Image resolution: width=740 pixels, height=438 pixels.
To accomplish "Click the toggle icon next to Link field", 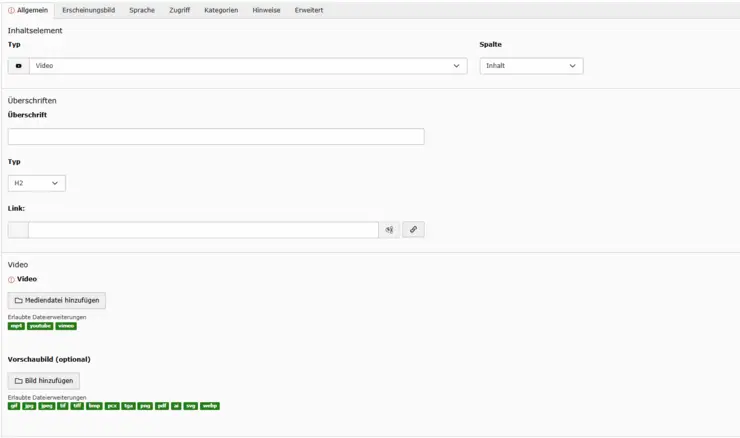I will 389,230.
